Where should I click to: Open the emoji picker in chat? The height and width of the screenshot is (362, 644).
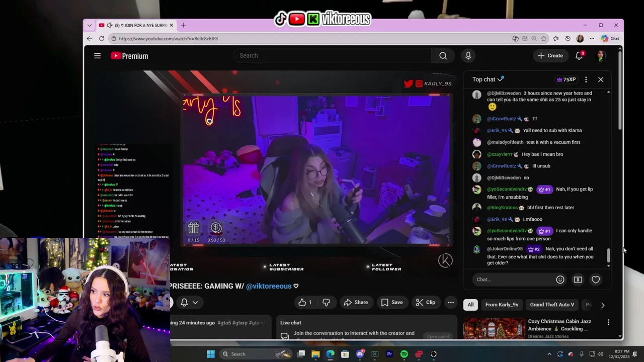pos(560,280)
